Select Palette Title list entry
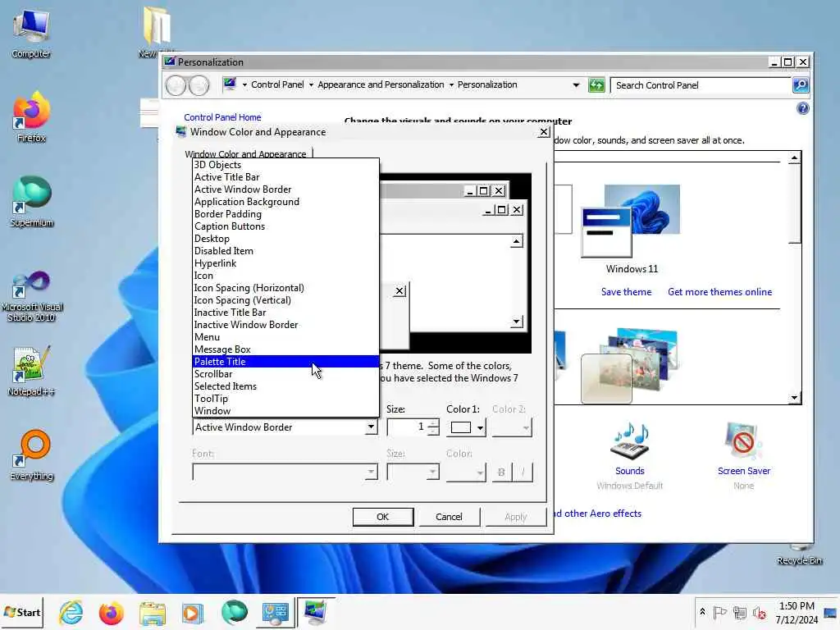 tap(285, 362)
